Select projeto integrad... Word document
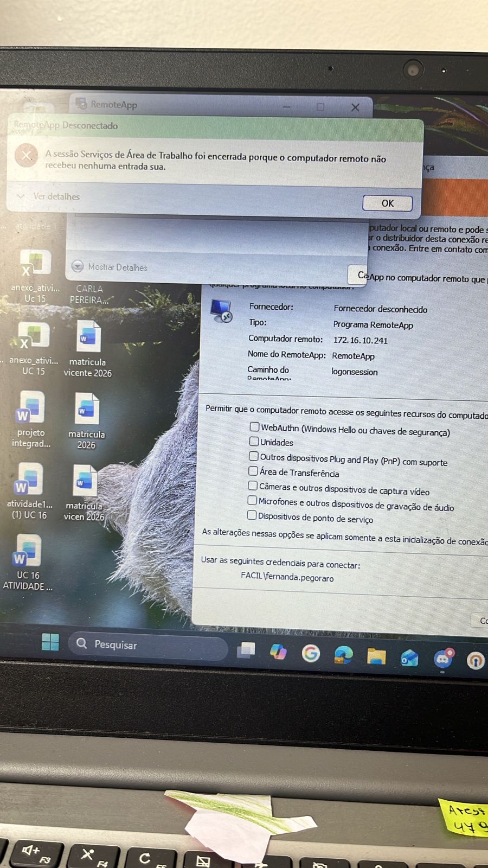 31,419
